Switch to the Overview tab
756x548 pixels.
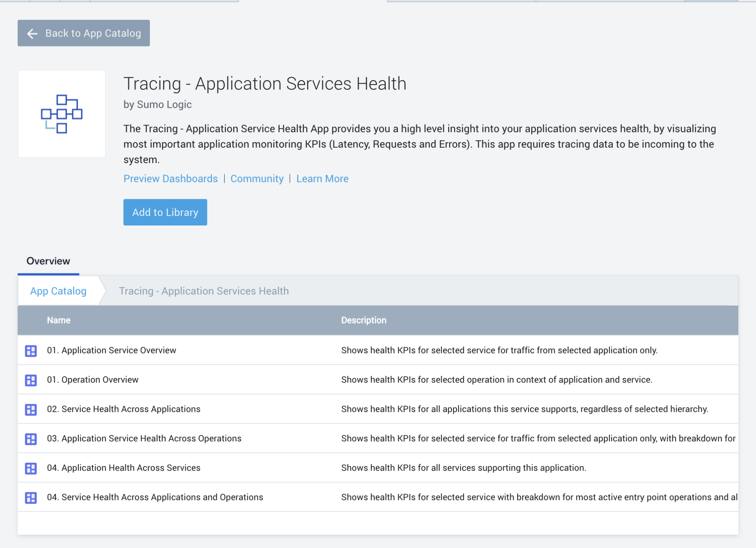[x=48, y=261]
